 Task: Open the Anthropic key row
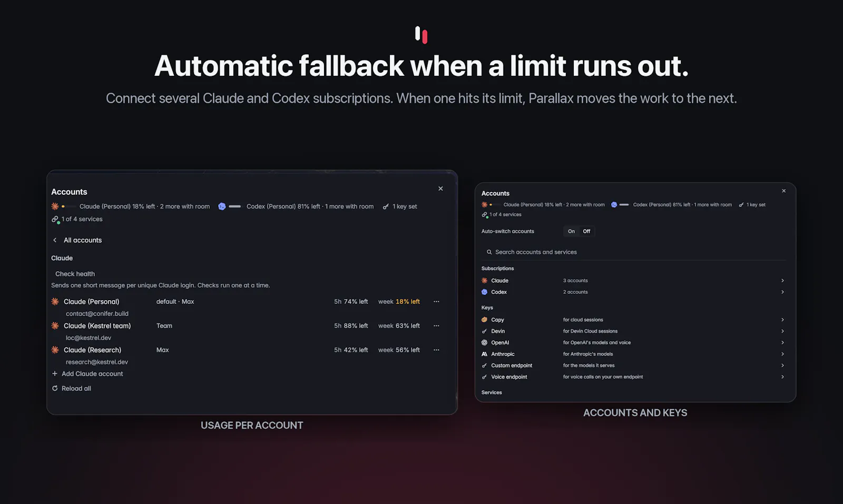click(x=633, y=354)
